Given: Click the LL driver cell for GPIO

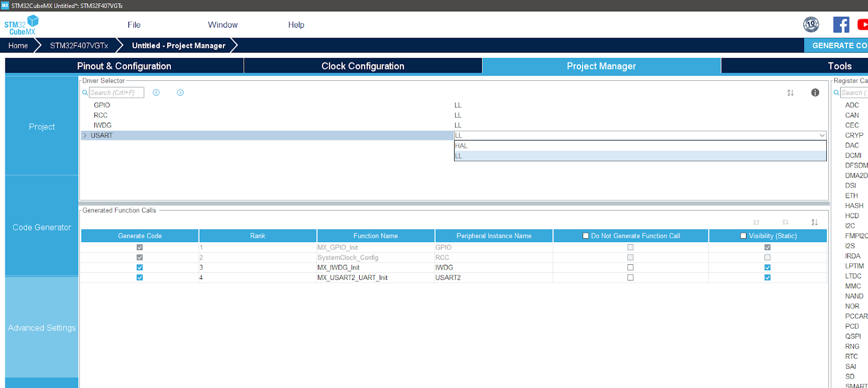Looking at the screenshot, I should click(458, 105).
